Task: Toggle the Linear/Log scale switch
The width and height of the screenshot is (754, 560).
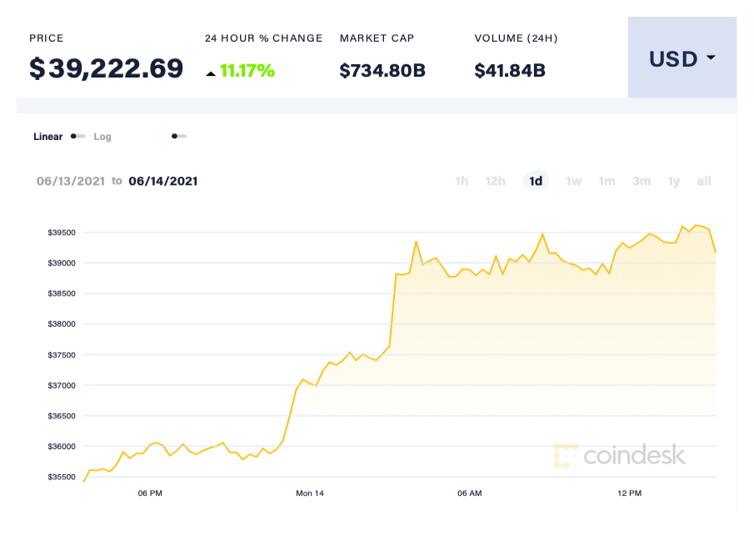Action: (x=77, y=136)
